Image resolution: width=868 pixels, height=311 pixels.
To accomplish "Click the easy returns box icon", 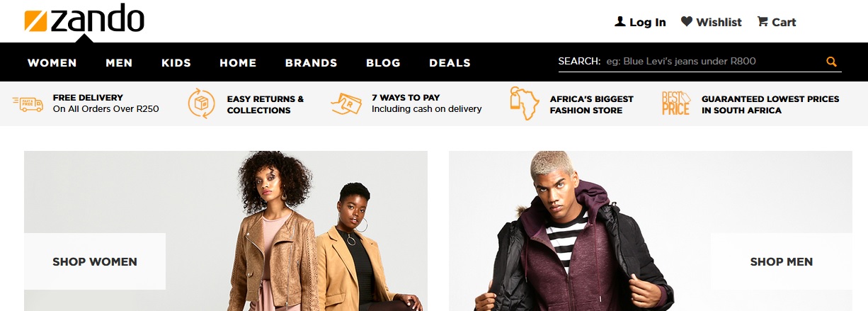I will [x=202, y=103].
